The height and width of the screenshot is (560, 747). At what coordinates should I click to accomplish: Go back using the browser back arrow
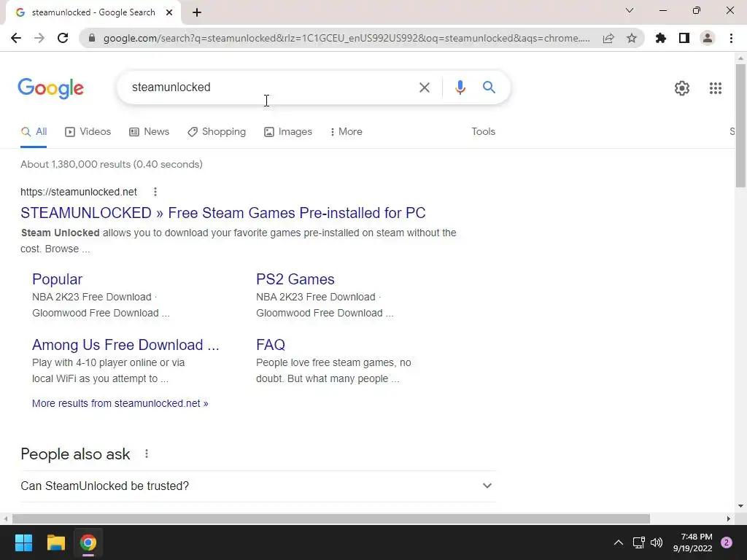pos(16,38)
